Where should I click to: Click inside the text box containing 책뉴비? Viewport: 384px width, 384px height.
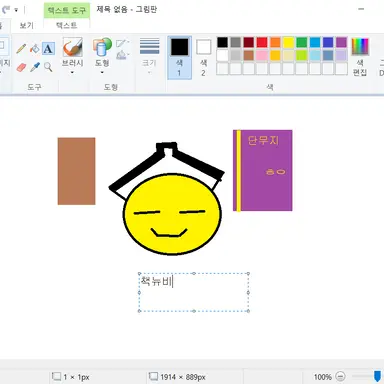[x=194, y=292]
